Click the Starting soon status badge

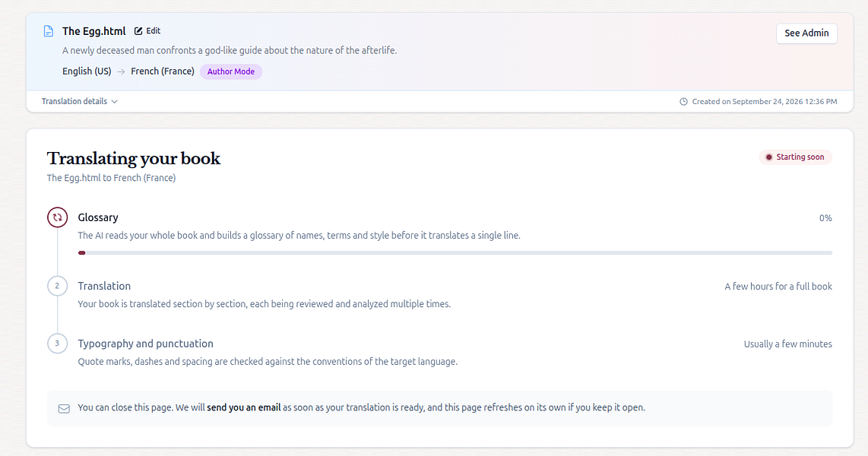tap(795, 157)
